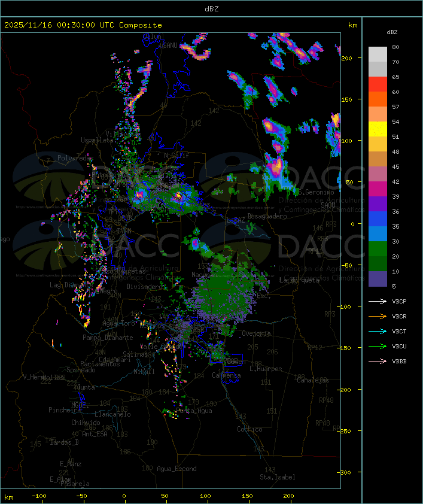Click the Parlamentos place label
Image resolution: width=423 pixels, height=504 pixels.
[x=100, y=364]
